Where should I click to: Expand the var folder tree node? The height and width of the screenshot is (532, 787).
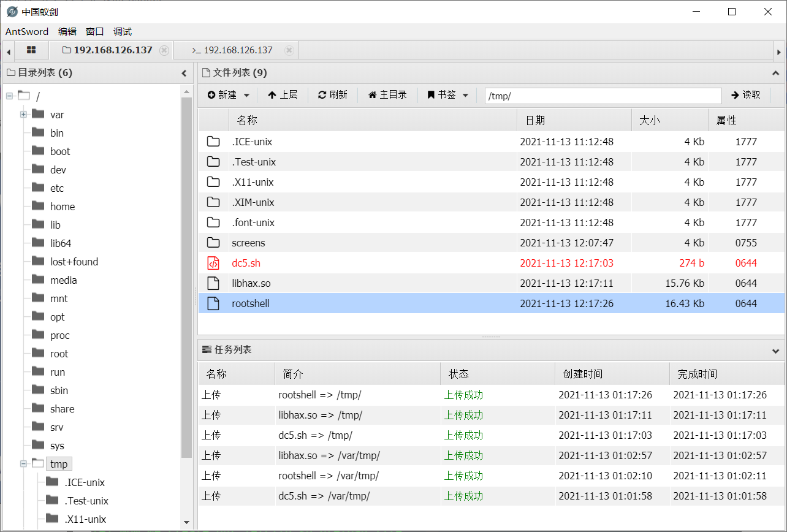[x=23, y=115]
